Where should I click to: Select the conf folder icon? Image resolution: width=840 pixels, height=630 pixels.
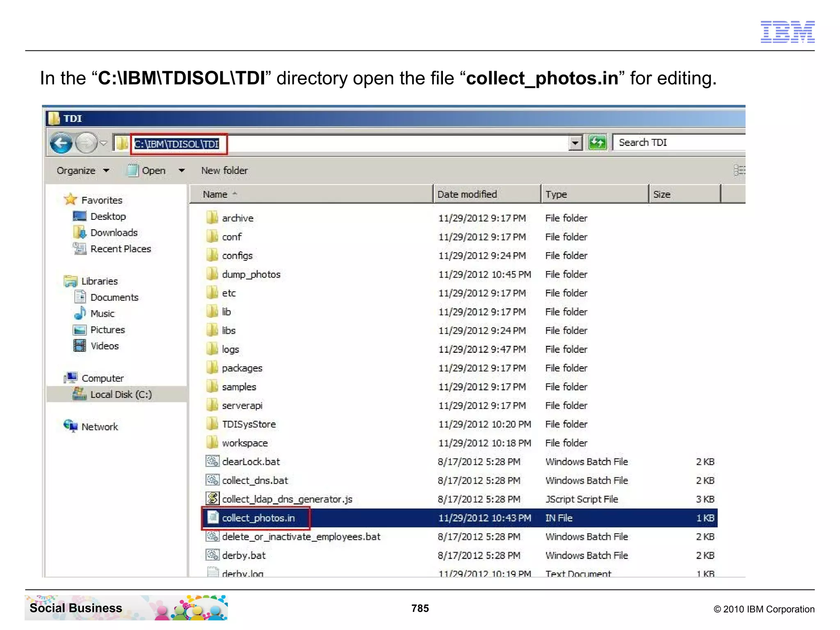(x=212, y=236)
